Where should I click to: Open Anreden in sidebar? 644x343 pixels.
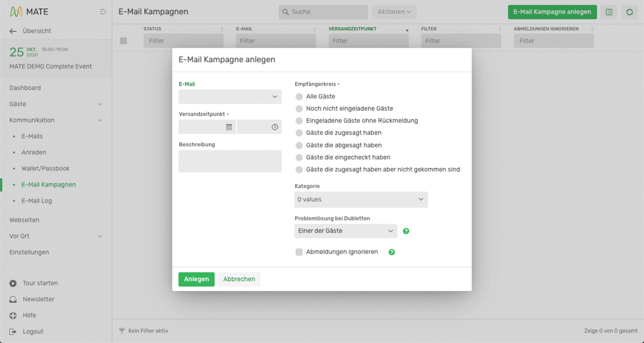click(34, 153)
